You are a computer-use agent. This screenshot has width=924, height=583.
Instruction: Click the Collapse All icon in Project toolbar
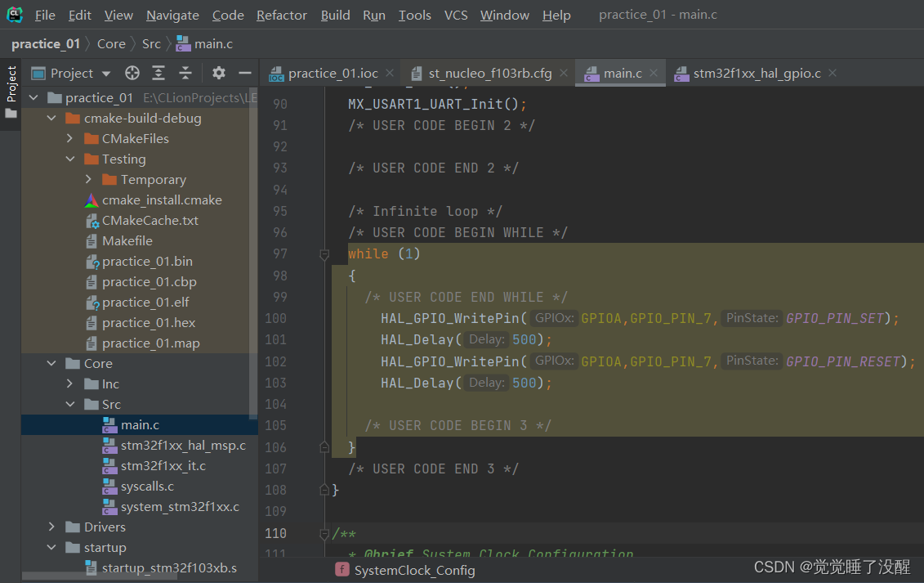click(185, 74)
